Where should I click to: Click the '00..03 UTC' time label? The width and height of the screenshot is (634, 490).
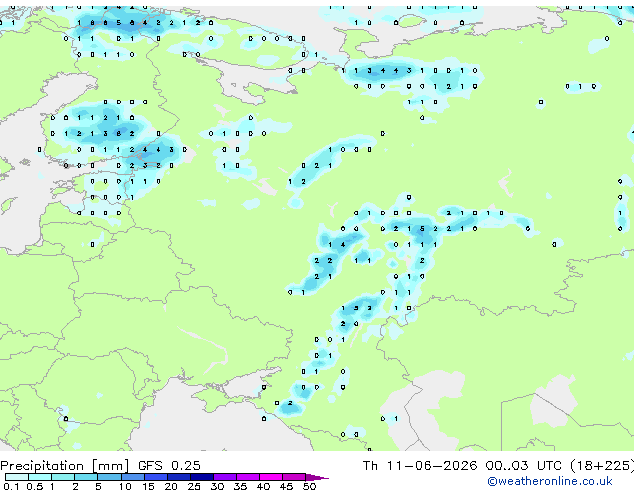click(524, 466)
